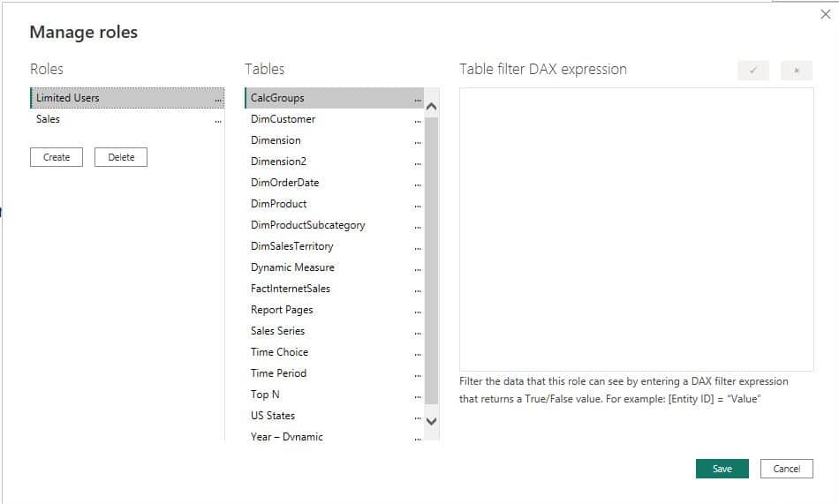This screenshot has width=839, height=504.
Task: Select the DimProduct table
Action: coord(334,204)
